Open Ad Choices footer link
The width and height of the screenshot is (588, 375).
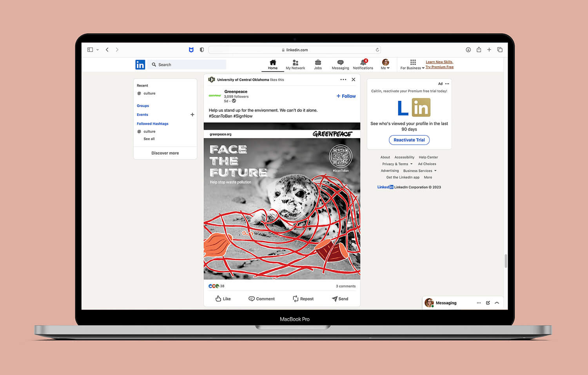[x=427, y=164]
